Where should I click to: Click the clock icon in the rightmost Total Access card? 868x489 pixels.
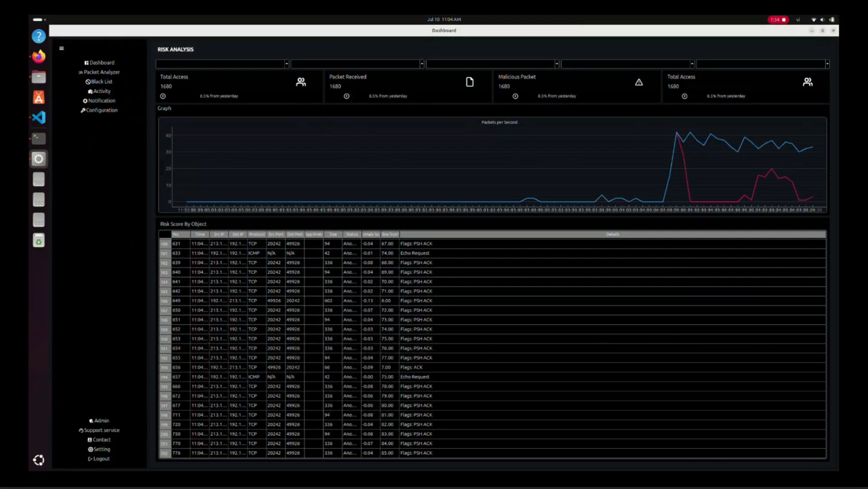(x=685, y=96)
